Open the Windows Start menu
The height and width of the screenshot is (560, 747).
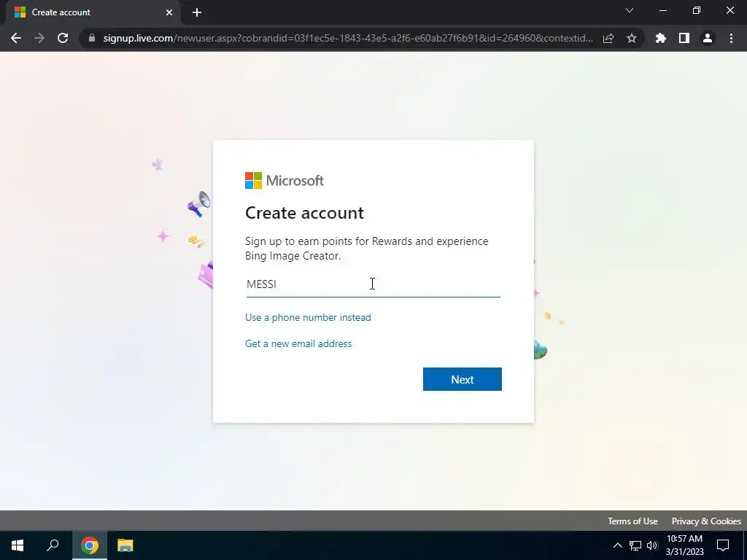tap(18, 545)
